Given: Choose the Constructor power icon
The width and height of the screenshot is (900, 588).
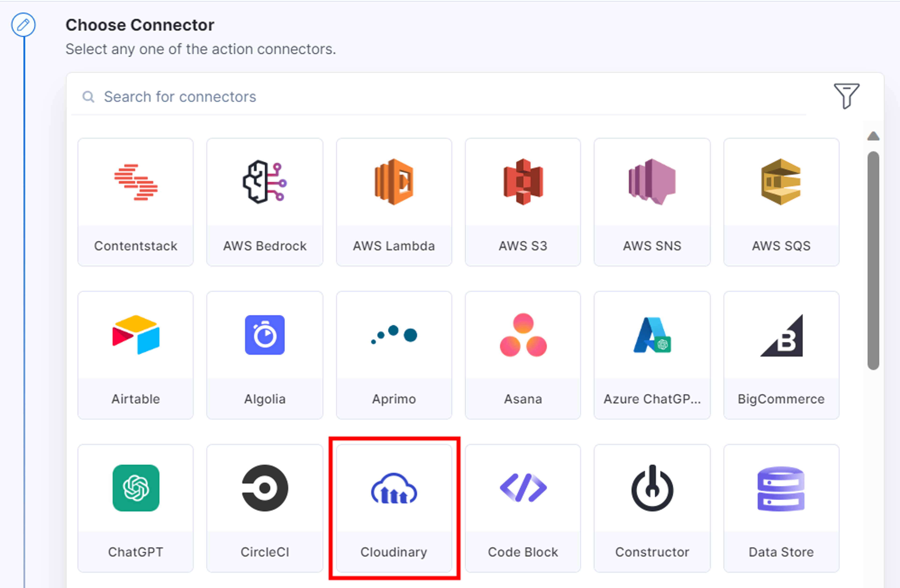Looking at the screenshot, I should pos(652,488).
